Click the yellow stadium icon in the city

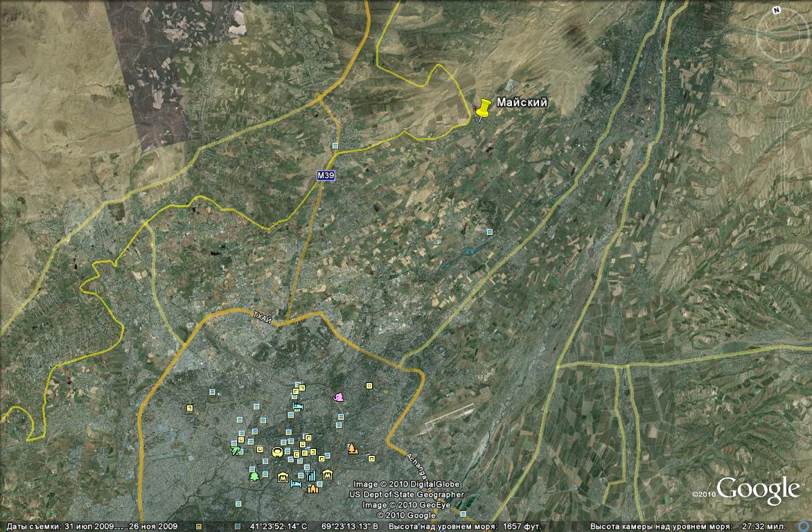[277, 452]
